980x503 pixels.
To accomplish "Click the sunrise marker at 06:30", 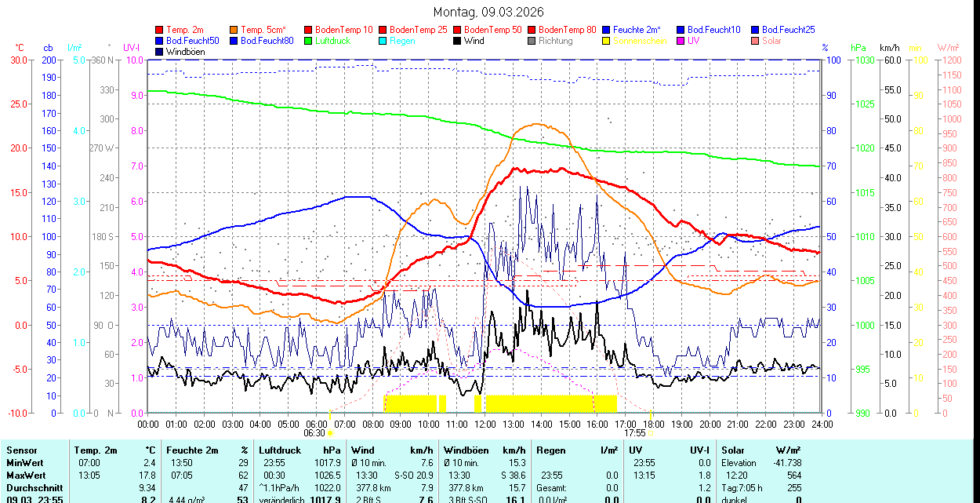I will tap(330, 432).
